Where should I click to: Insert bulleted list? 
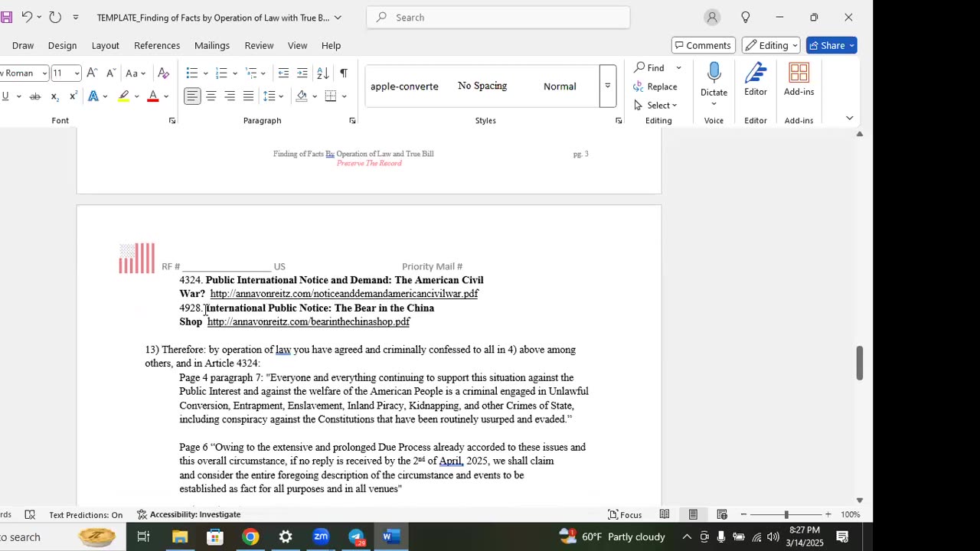pyautogui.click(x=192, y=73)
